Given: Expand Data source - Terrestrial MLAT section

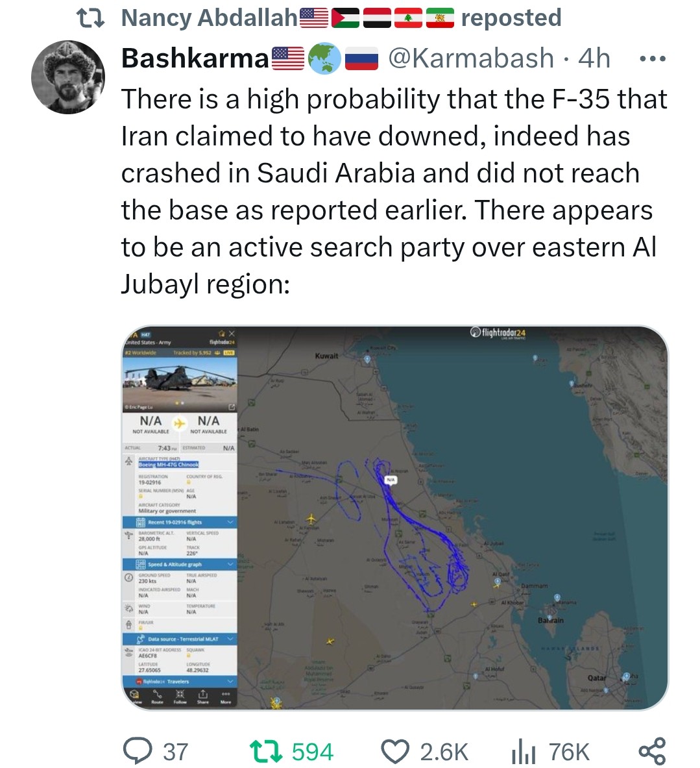Looking at the screenshot, I should pos(230,639).
